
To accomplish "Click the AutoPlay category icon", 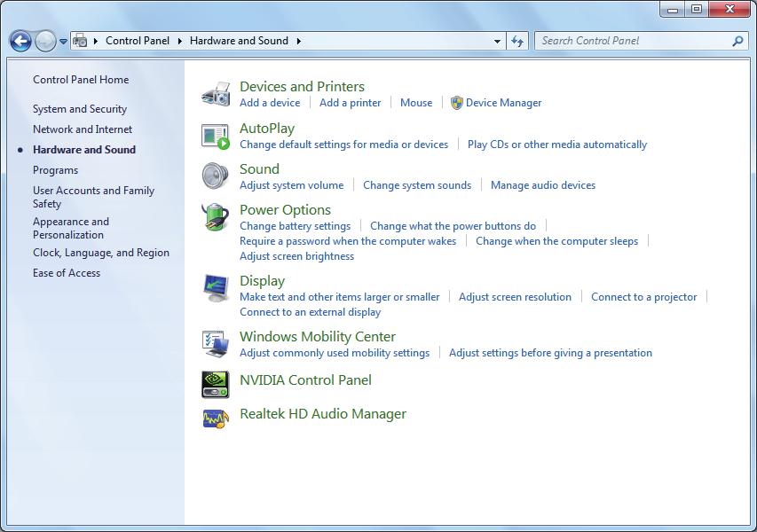I will [216, 137].
